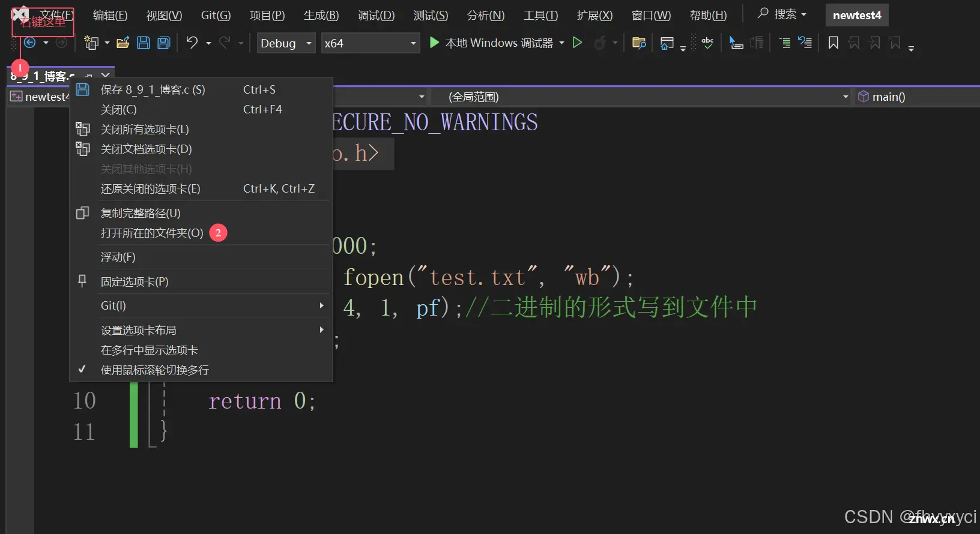The image size is (980, 534).
Task: Open the 窗口(W) menu
Action: tap(652, 16)
